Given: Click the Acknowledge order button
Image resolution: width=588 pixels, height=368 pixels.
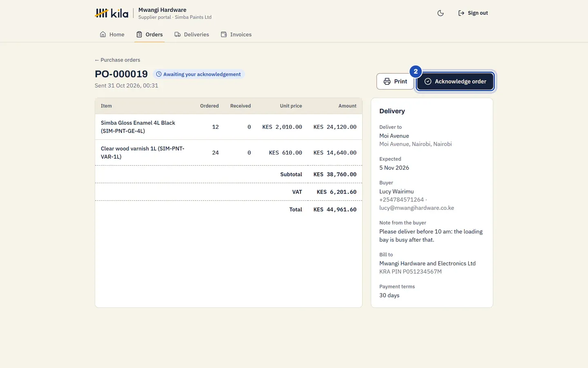Looking at the screenshot, I should (x=455, y=81).
